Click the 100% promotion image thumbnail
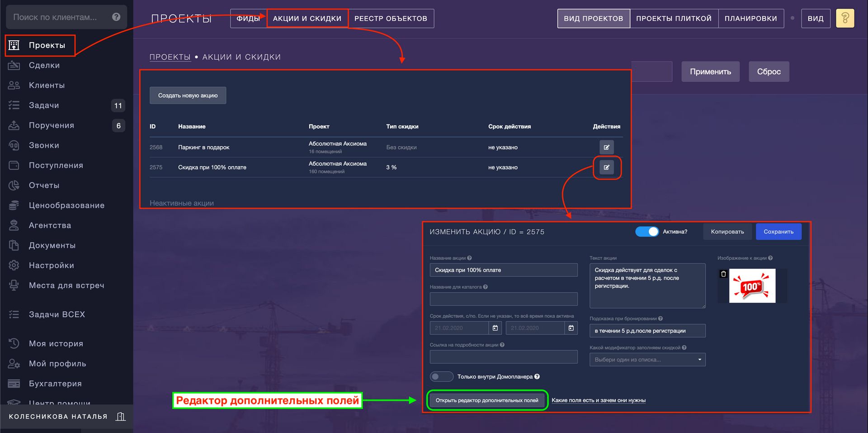 pos(752,286)
